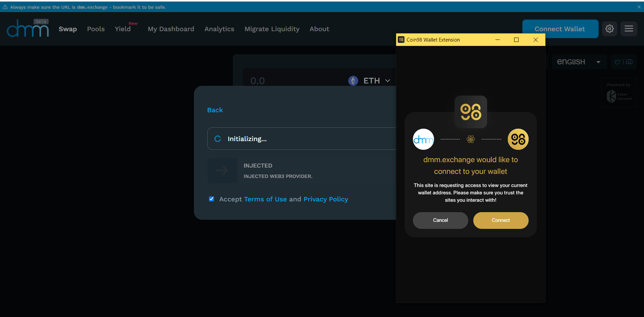Click the Injected arrow icon
Viewport: 644px width, 317px height.
point(222,171)
